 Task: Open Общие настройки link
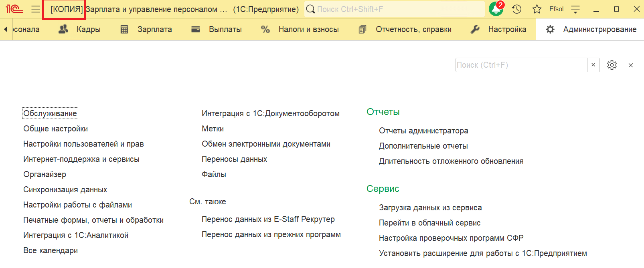(55, 129)
